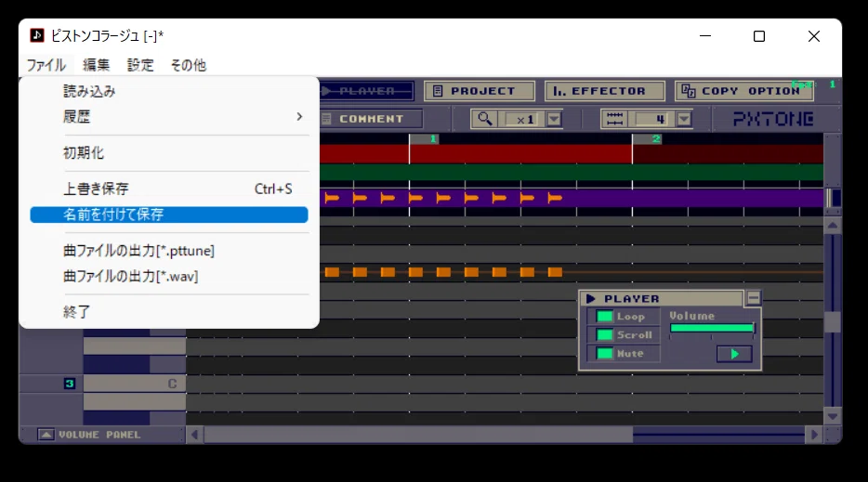Click the horizontal scrollbar thumb
The image size is (868, 482).
click(x=418, y=435)
